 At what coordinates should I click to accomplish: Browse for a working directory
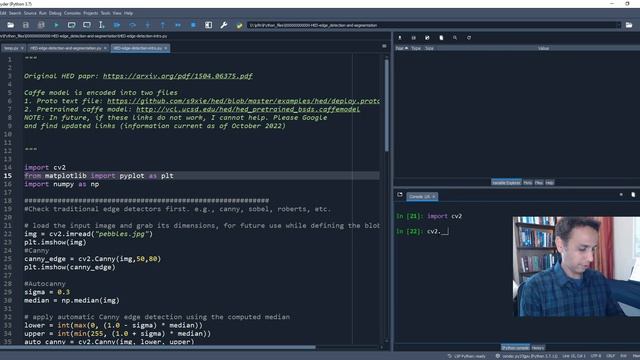click(629, 25)
